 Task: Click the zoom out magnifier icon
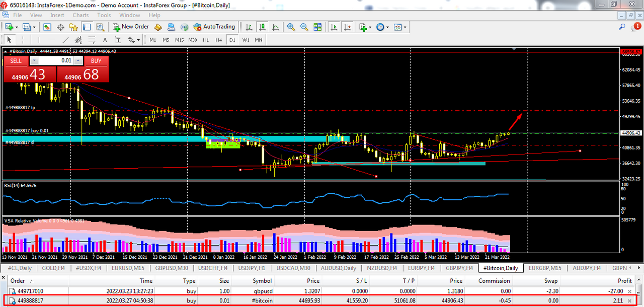point(304,27)
